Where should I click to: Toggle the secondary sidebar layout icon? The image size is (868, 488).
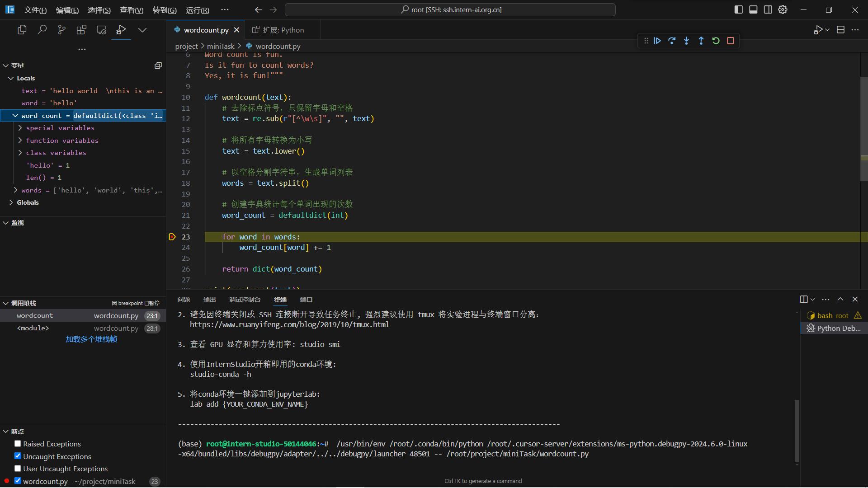point(768,9)
